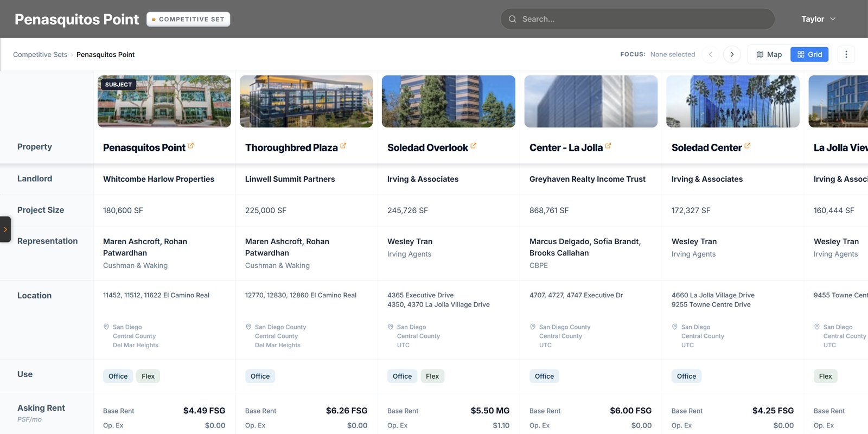The height and width of the screenshot is (434, 868).
Task: Open Penasquitos Point building thumbnail
Action: (x=164, y=101)
